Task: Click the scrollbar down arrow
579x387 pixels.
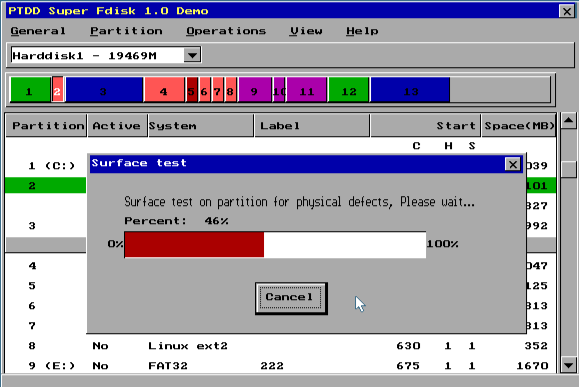Action: click(x=568, y=365)
